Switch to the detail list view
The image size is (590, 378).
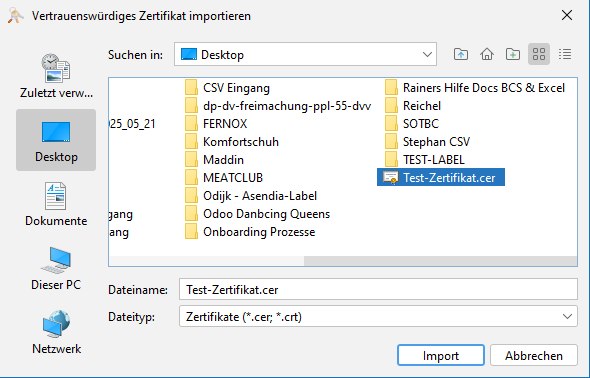(565, 55)
